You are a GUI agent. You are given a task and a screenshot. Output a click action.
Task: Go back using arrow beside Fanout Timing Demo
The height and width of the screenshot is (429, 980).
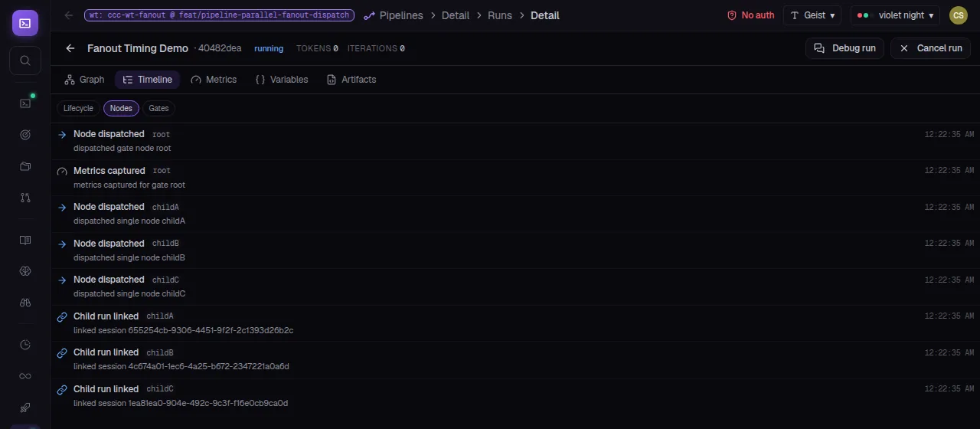[70, 48]
